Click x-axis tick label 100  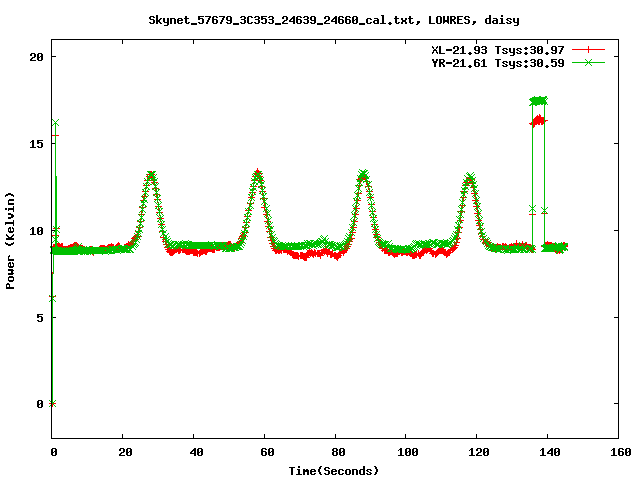(407, 452)
